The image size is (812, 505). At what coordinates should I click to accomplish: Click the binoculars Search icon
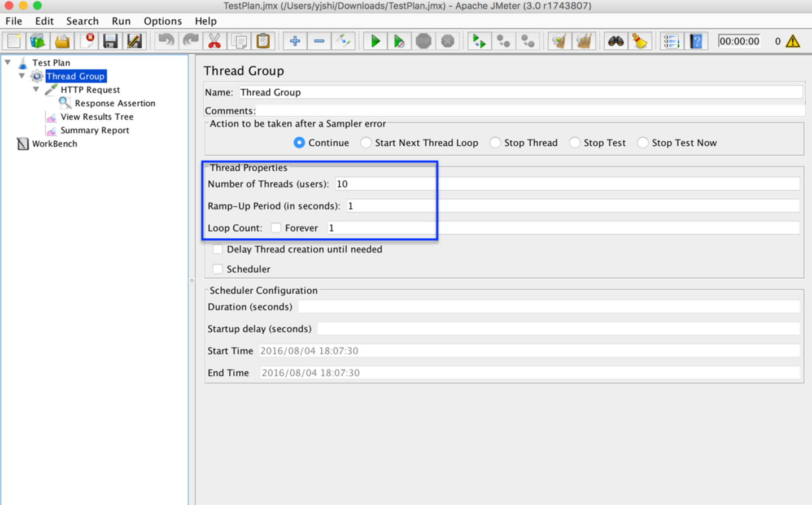click(615, 41)
